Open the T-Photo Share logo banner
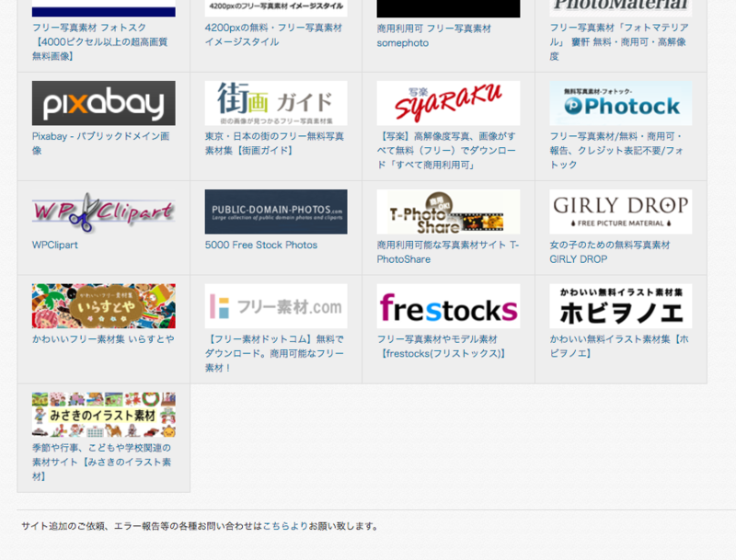The image size is (736, 560). 448,212
